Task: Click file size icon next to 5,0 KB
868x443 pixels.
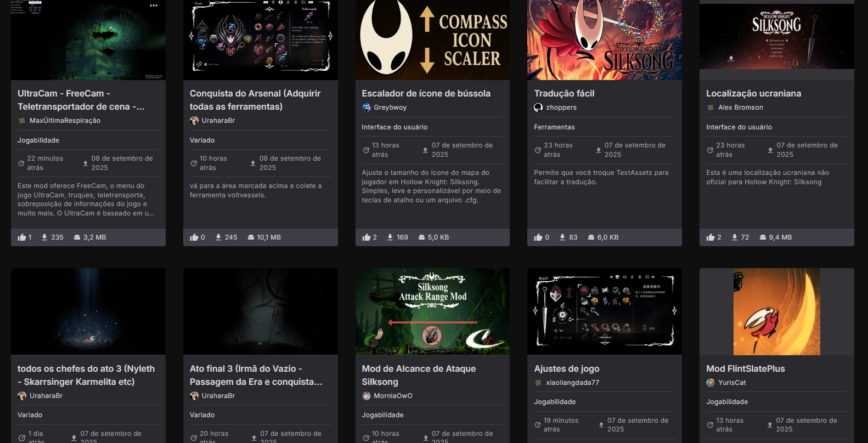Action: point(421,237)
